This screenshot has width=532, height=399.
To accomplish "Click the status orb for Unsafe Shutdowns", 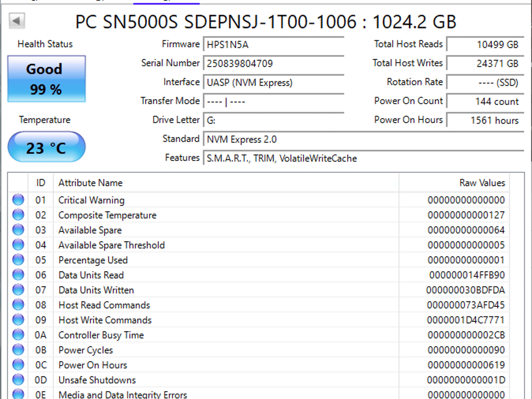I will click(18, 380).
